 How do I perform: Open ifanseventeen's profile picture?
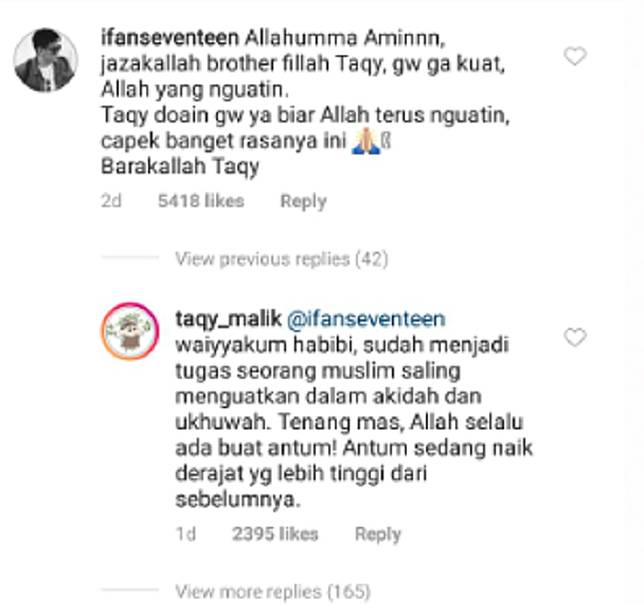pos(45,60)
